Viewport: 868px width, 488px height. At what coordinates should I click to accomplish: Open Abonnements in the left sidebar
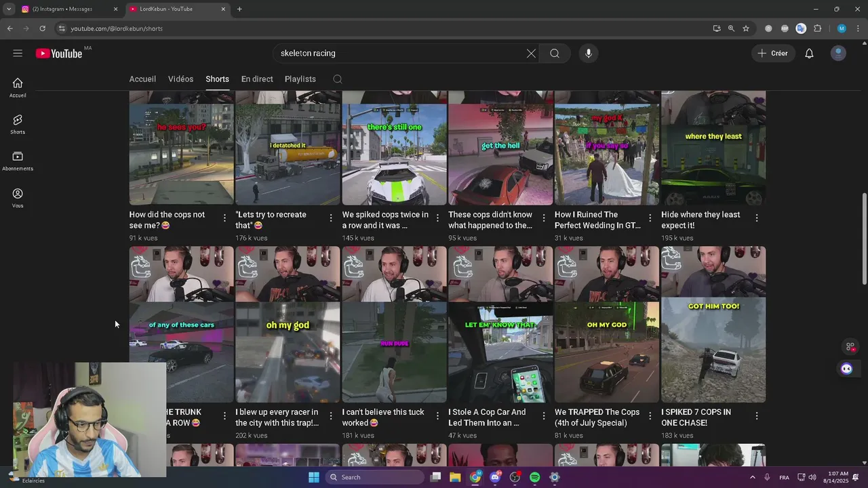[18, 161]
